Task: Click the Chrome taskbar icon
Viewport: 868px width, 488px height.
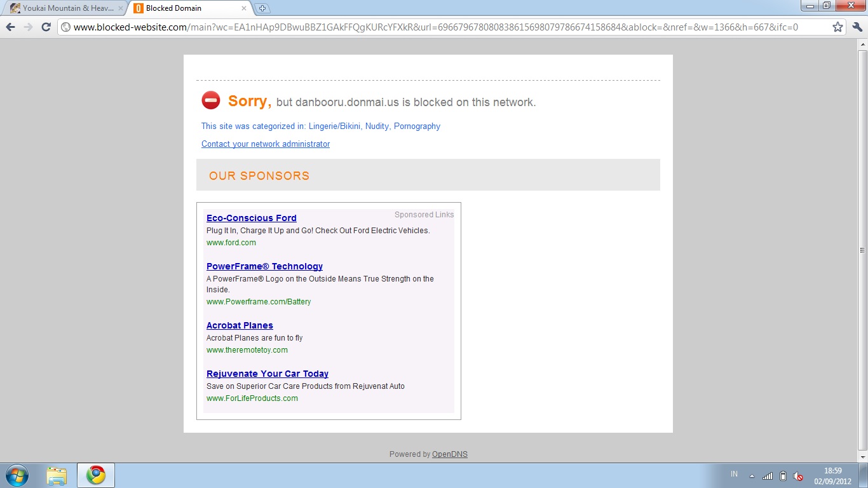Action: pos(96,475)
